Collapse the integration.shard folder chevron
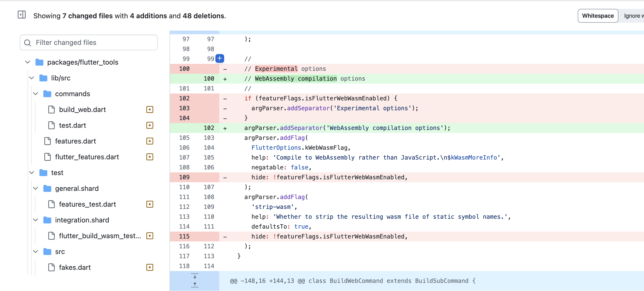This screenshot has width=644, height=291. coord(36,220)
